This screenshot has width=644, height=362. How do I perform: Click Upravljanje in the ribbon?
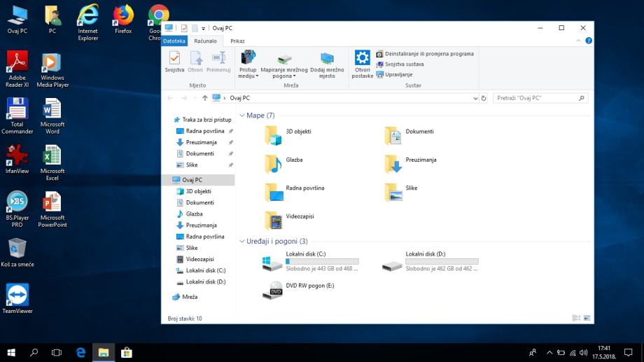394,74
